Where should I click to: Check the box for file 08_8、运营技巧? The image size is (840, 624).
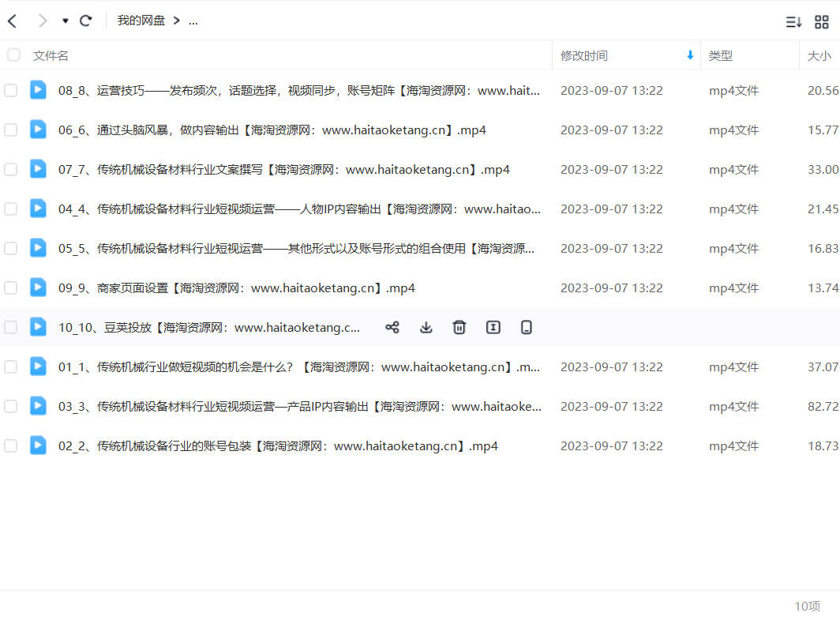click(x=11, y=90)
